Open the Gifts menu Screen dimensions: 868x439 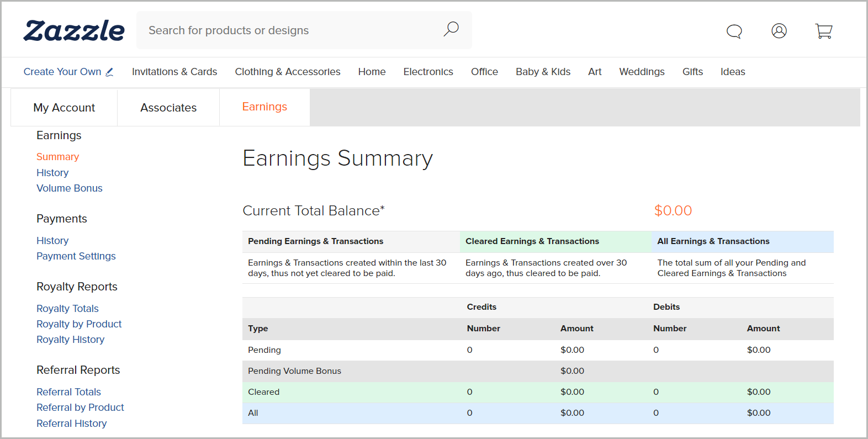tap(692, 72)
